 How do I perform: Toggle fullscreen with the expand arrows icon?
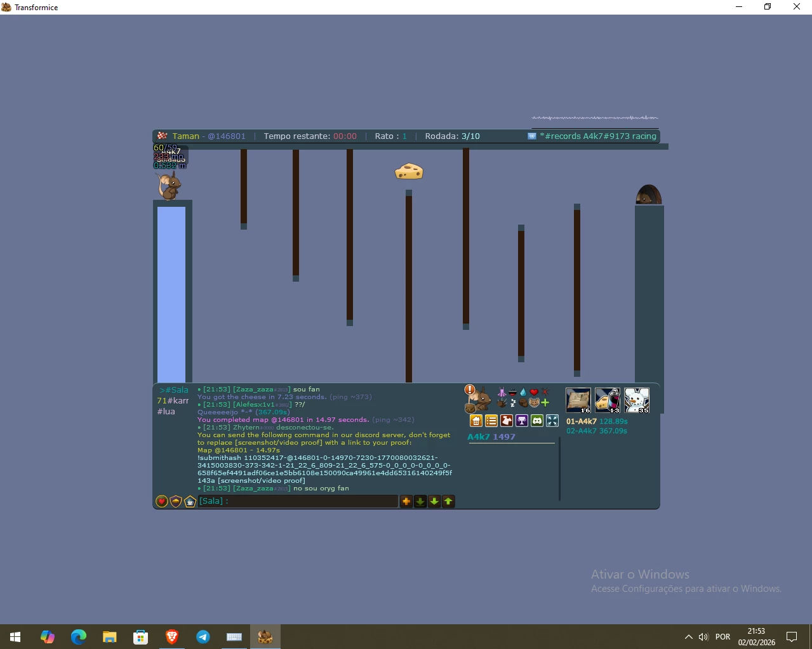pos(552,421)
